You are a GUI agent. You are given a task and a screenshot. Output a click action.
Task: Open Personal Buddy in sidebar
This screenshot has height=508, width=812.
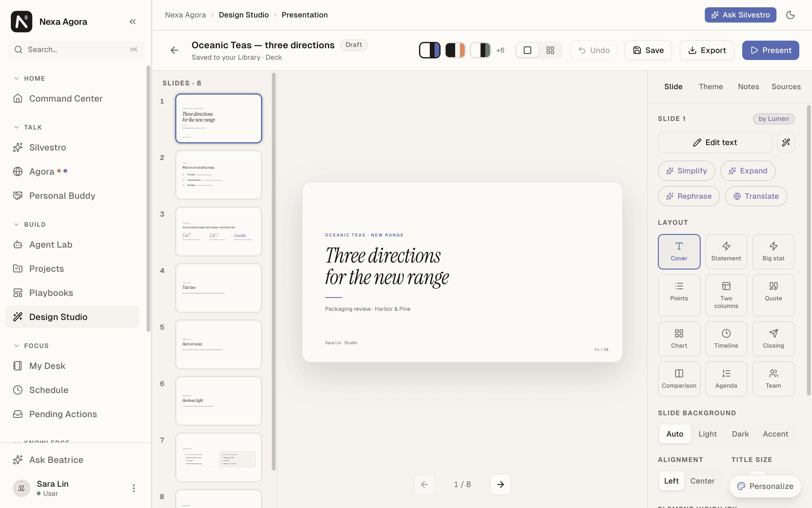click(72, 196)
